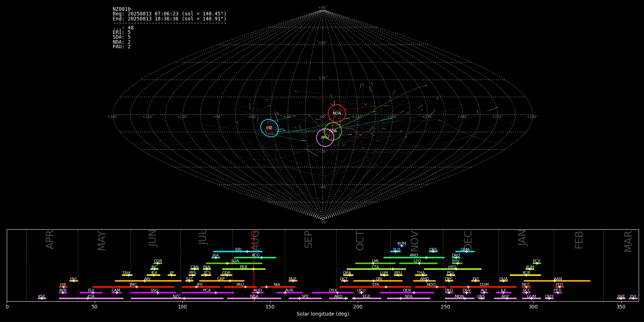Screen dimensions: 644x322
Task: Select the 'Beg: 20250813 07:06:23' header line
Action: coord(170,14)
